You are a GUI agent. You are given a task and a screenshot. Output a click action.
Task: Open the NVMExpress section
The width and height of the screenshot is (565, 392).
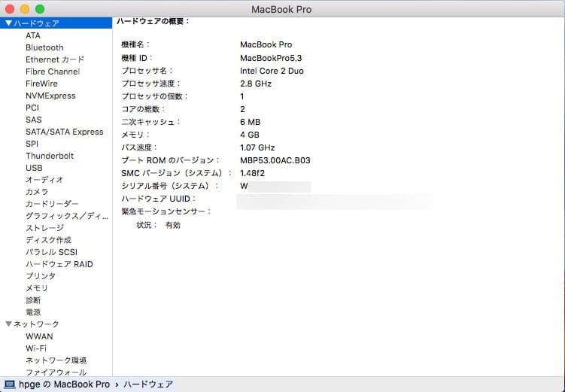click(x=51, y=96)
